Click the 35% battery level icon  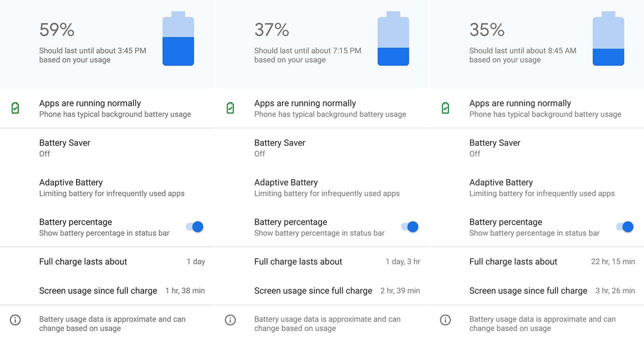tap(608, 39)
